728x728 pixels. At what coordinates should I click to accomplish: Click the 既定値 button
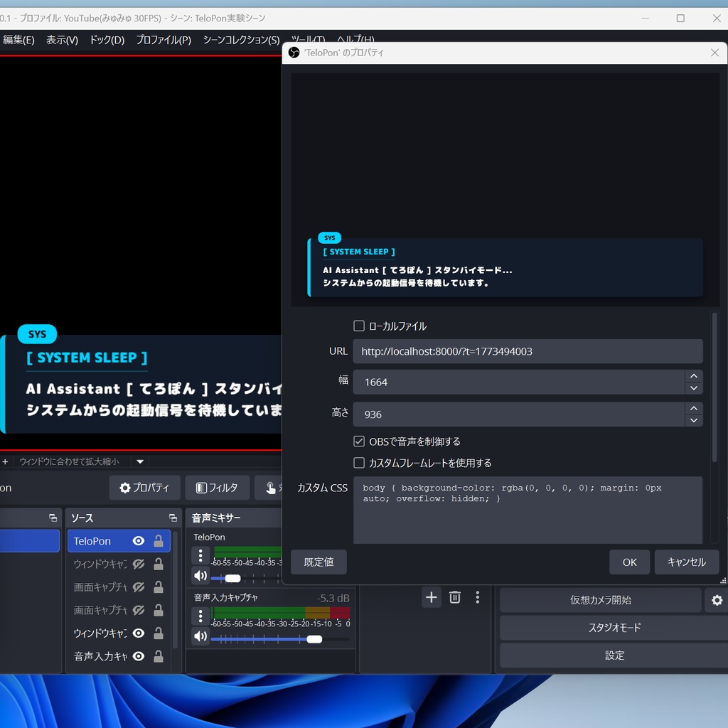pyautogui.click(x=318, y=562)
